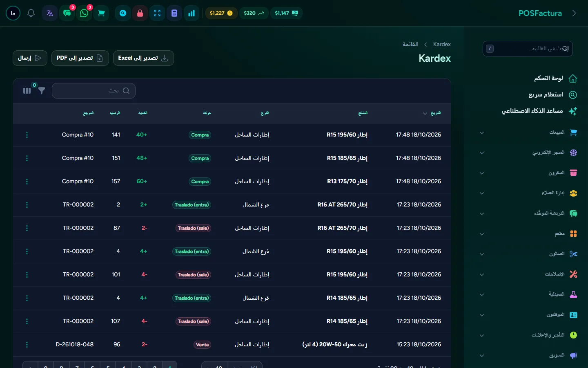Image resolution: width=588 pixels, height=368 pixels.
Task: Expand the إدارة العملاء menu
Action: point(528,193)
